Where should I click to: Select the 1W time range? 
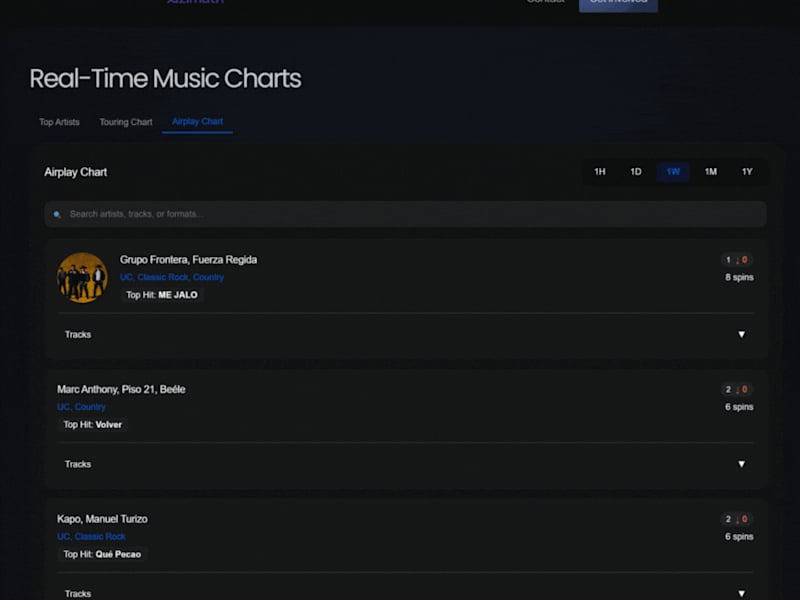(x=673, y=172)
